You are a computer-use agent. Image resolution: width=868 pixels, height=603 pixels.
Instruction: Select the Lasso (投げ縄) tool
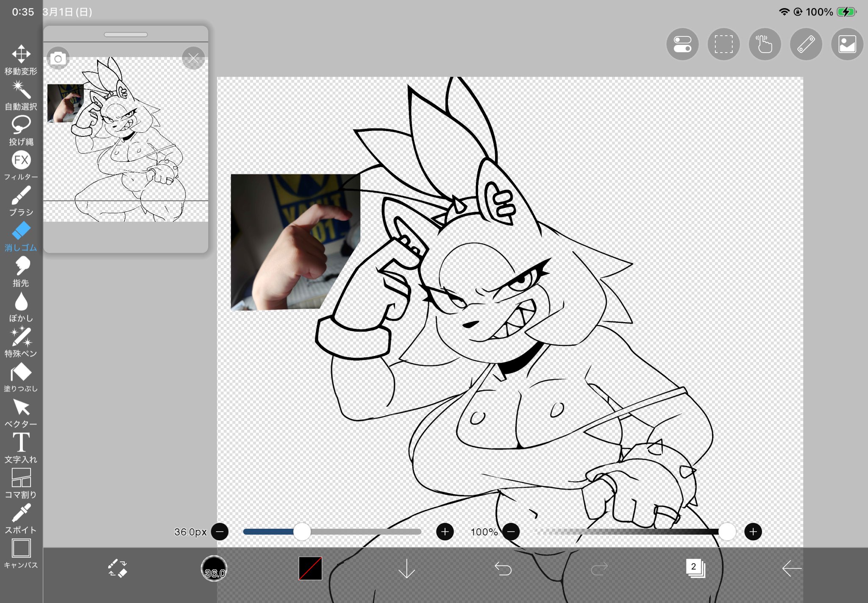point(21,130)
